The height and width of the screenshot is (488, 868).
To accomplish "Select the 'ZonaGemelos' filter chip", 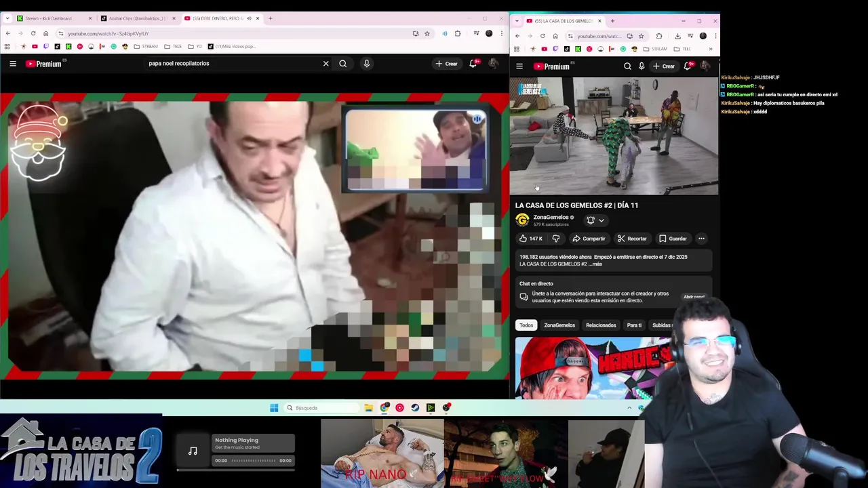I will pyautogui.click(x=559, y=325).
